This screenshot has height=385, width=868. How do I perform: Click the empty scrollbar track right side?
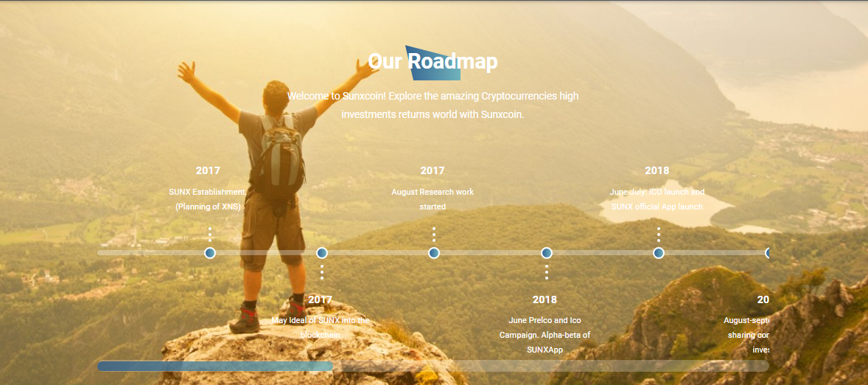[x=551, y=366]
